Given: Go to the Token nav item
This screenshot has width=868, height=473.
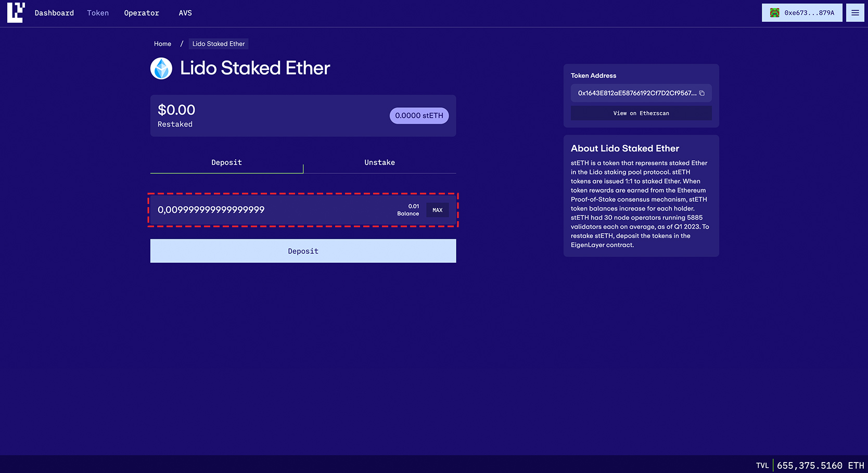Looking at the screenshot, I should (98, 13).
